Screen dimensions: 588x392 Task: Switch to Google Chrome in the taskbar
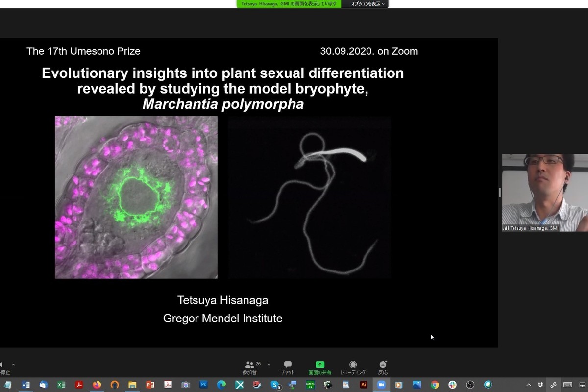point(435,385)
